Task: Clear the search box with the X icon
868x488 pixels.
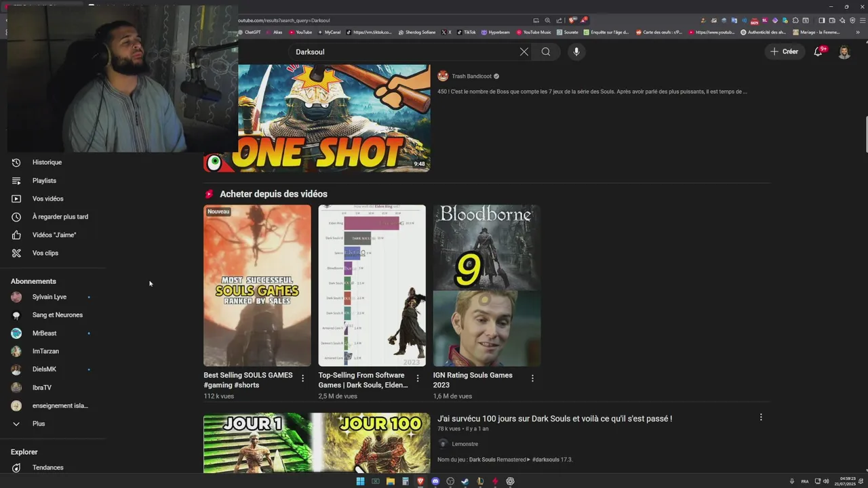Action: 524,52
